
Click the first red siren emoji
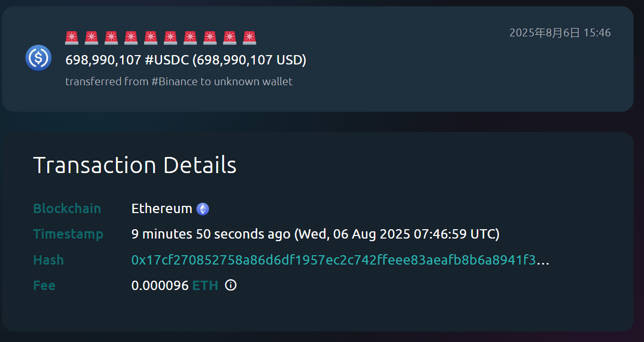click(72, 38)
